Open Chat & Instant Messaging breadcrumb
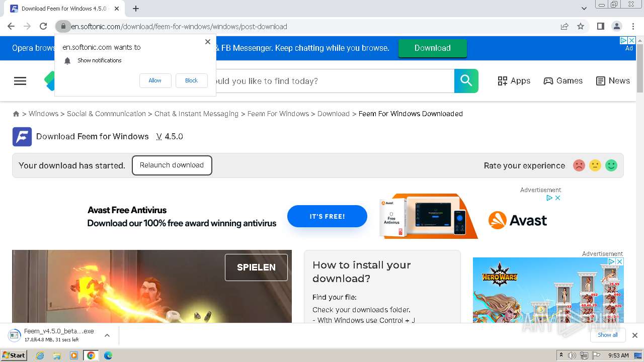644x362 pixels. coord(196,114)
